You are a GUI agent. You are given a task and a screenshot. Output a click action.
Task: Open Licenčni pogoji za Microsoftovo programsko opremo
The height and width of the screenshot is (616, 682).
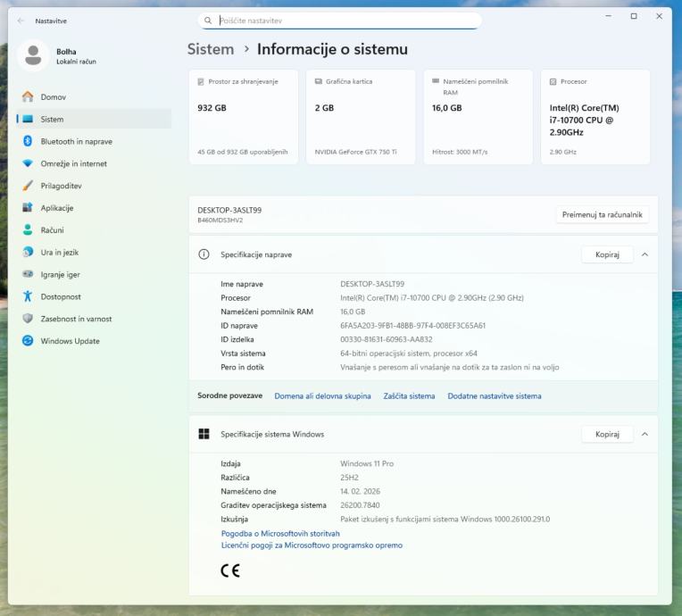coord(312,545)
